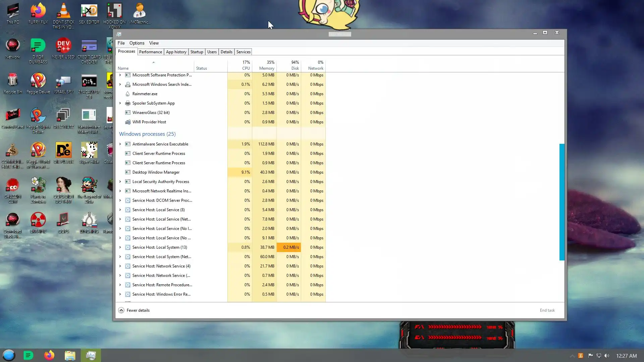Click the Microsoft Windows Search Indexer icon
644x362 pixels.
coord(127,84)
